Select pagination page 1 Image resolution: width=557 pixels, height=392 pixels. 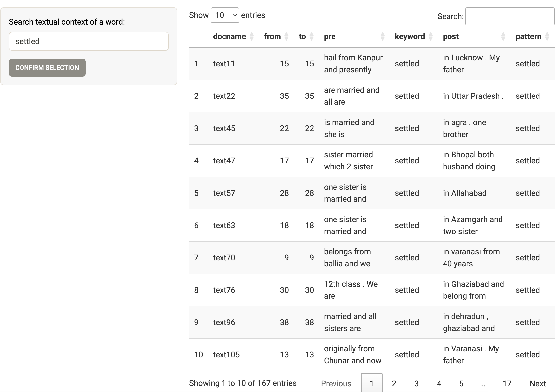click(372, 383)
